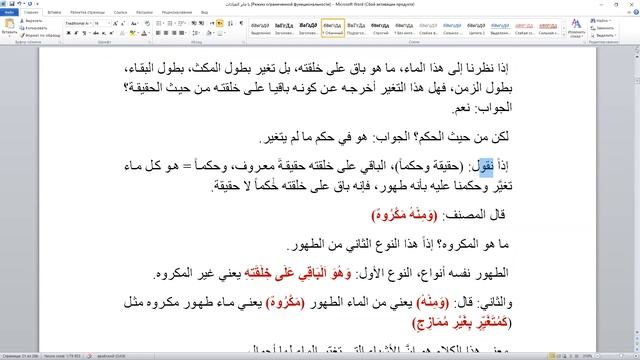Click the Shrink Font icon
Viewport: 640px width, 360px height.
click(x=122, y=23)
